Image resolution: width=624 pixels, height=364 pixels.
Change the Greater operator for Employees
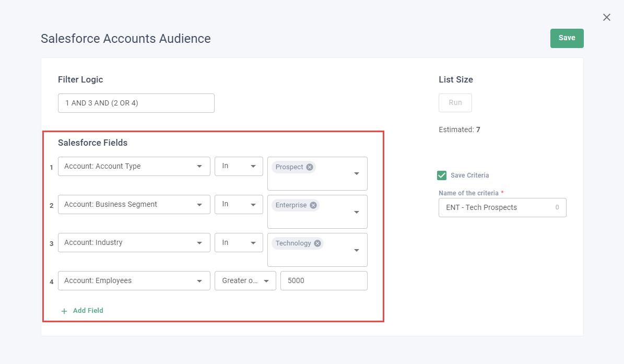click(x=245, y=280)
